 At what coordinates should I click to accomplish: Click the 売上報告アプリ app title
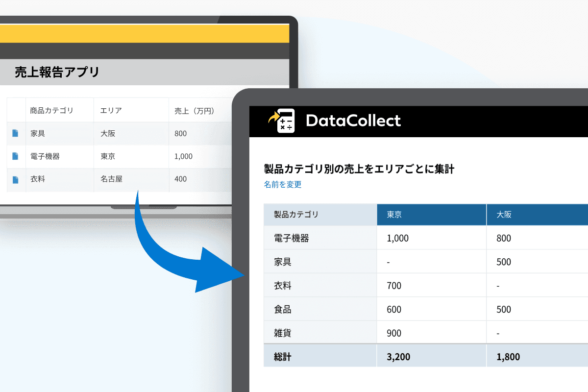tap(57, 73)
